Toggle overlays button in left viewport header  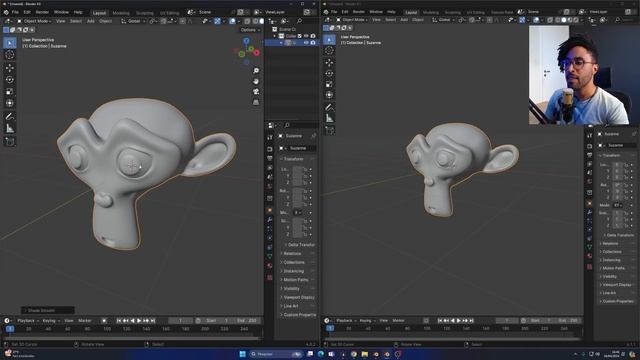pos(232,21)
